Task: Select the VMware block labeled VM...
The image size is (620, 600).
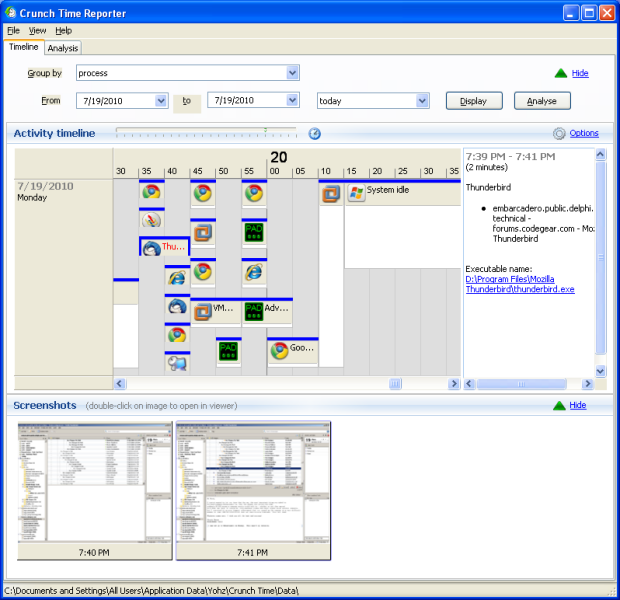Action: point(214,310)
